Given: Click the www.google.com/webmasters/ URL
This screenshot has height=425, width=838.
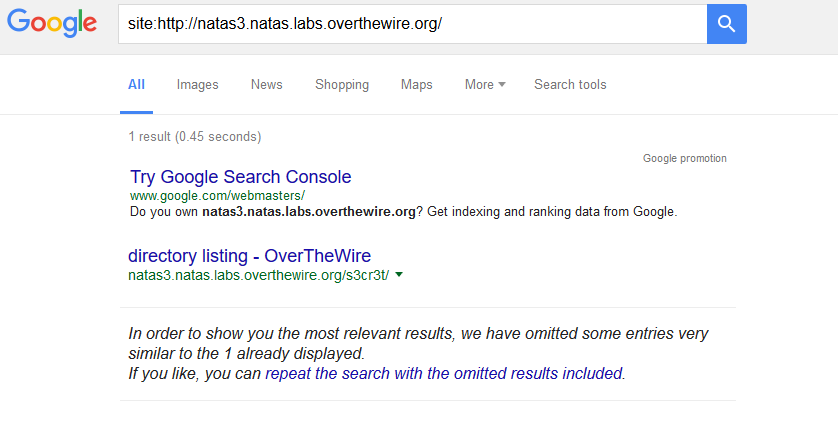Looking at the screenshot, I should coord(217,195).
